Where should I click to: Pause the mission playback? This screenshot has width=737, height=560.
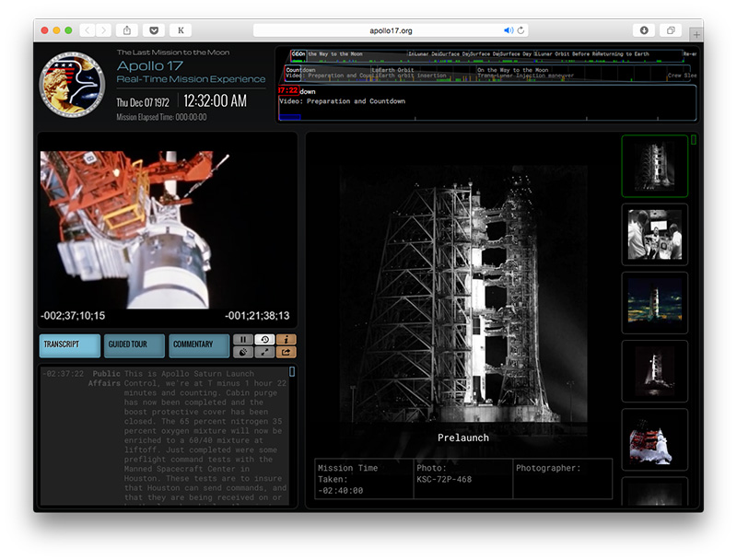[x=243, y=339]
